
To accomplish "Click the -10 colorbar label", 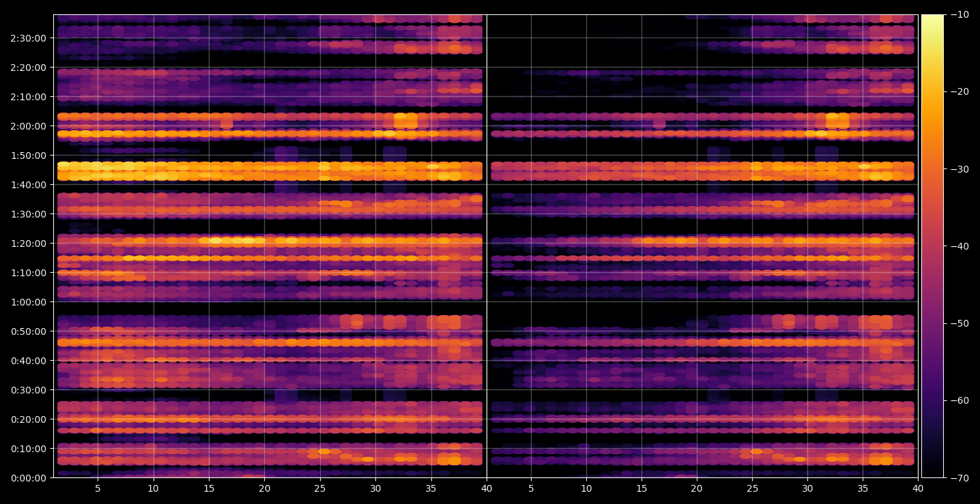I will point(958,14).
